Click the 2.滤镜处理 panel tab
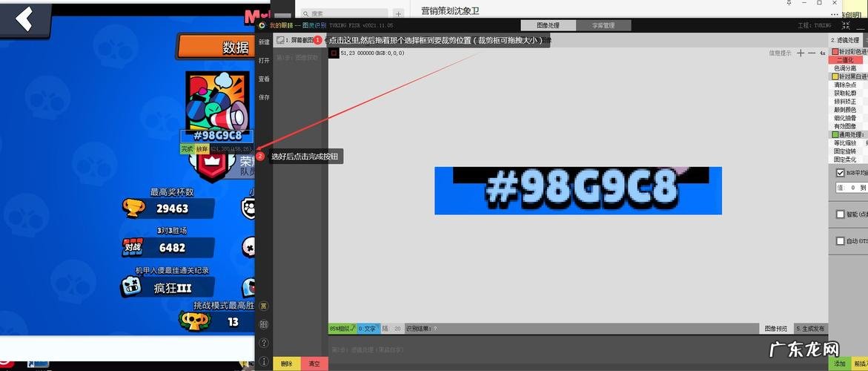 [x=845, y=40]
